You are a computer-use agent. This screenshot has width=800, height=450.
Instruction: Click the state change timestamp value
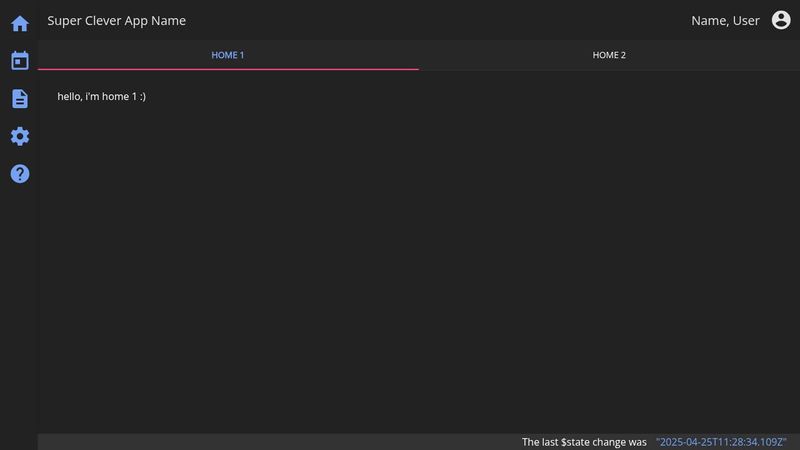[721, 442]
